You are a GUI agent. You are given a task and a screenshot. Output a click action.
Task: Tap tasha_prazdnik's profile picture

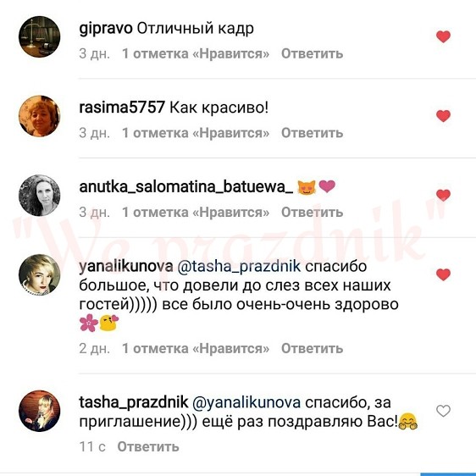tap(40, 411)
